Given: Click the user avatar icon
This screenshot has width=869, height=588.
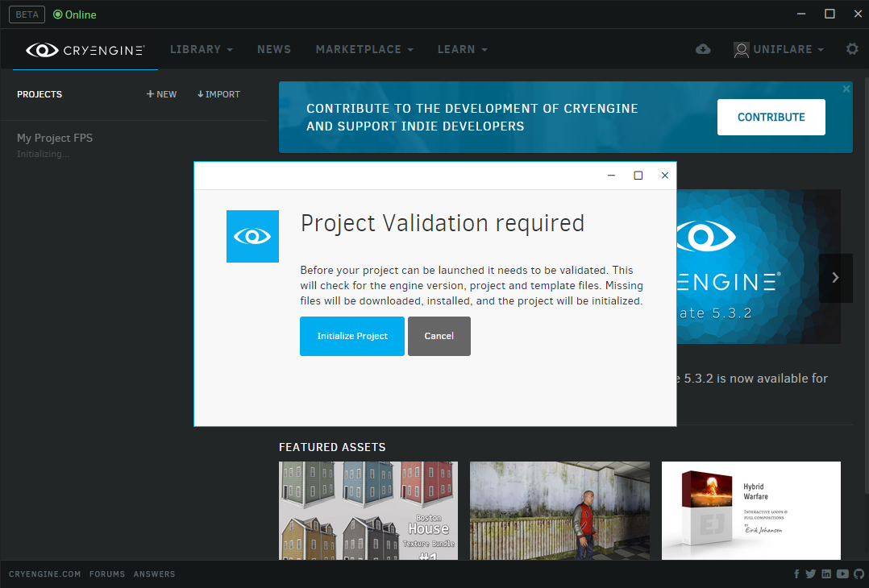Looking at the screenshot, I should [741, 50].
